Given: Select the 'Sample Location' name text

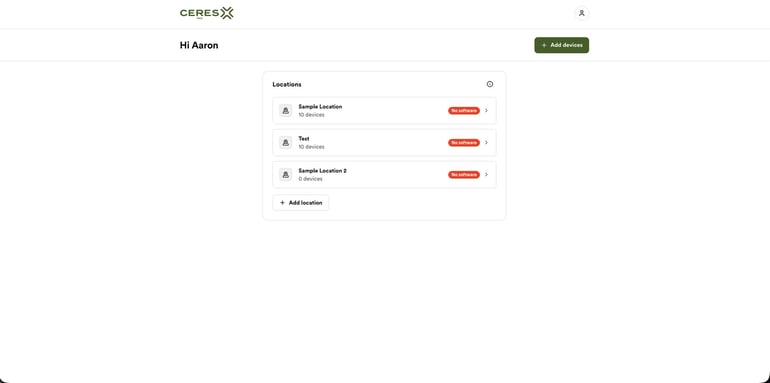Looking at the screenshot, I should click(320, 107).
